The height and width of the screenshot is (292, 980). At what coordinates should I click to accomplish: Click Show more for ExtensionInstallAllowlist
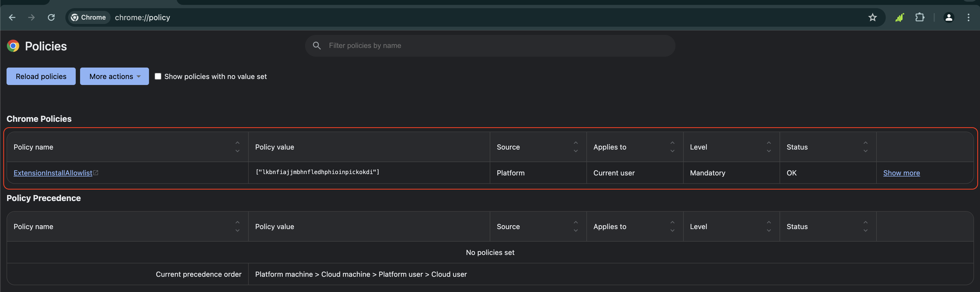tap(901, 173)
